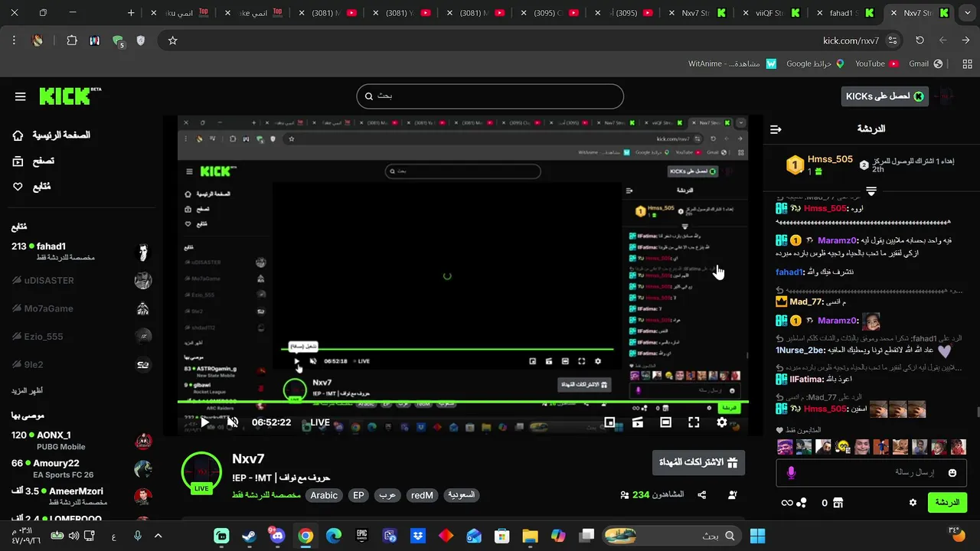Open the YouTube bookmark
The image size is (980, 551).
click(x=877, y=64)
